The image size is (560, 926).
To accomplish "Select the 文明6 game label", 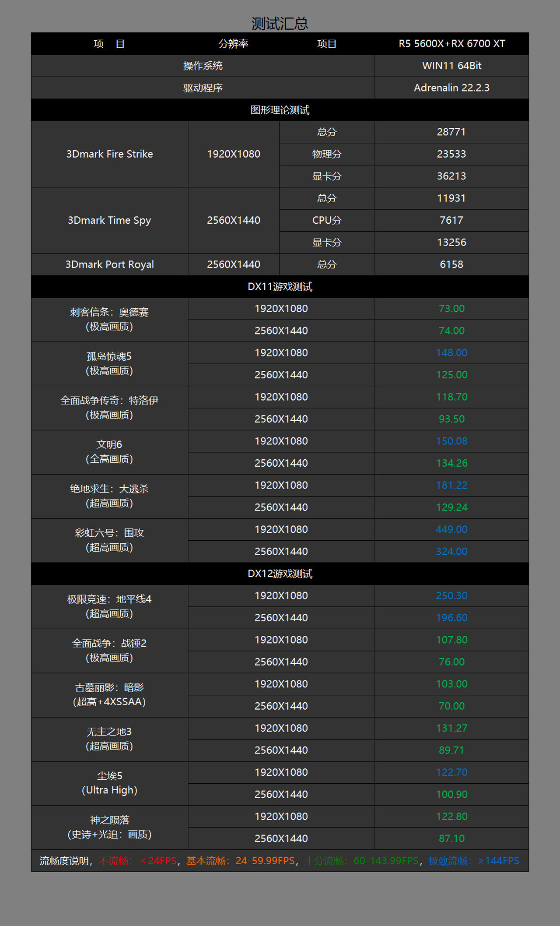I will pos(109,445).
